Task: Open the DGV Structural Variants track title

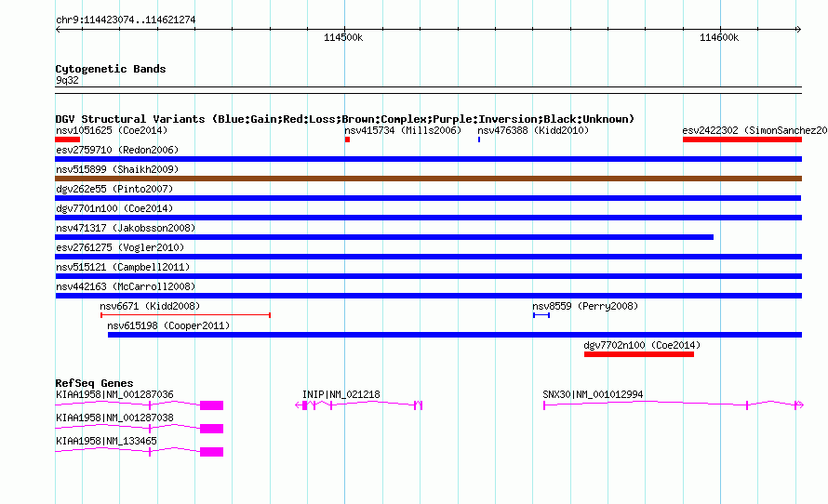Action: point(344,119)
